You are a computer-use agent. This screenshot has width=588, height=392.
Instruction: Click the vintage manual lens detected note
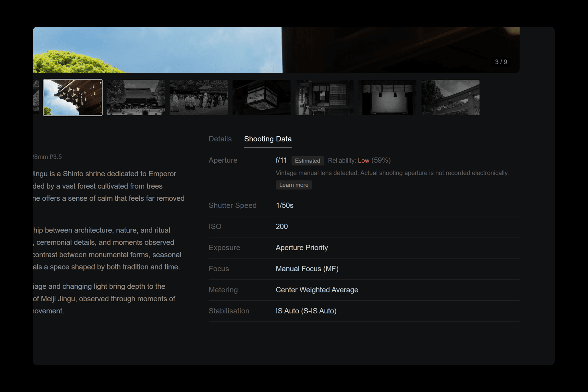coord(392,173)
